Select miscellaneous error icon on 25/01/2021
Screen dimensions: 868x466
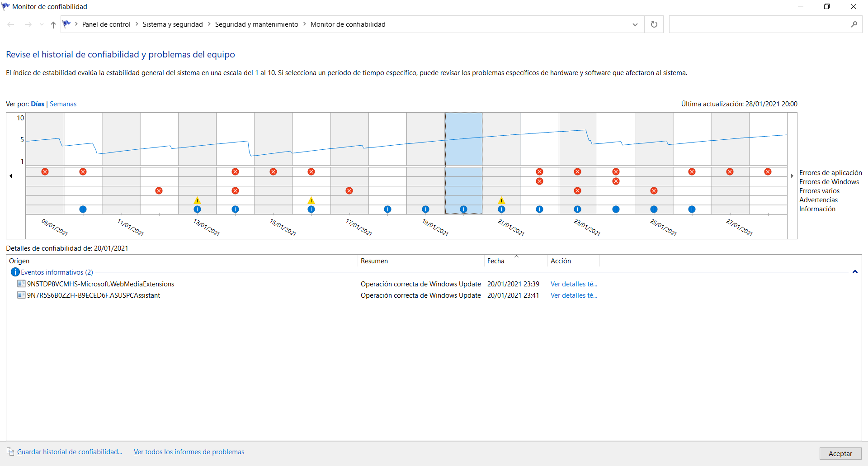(654, 191)
